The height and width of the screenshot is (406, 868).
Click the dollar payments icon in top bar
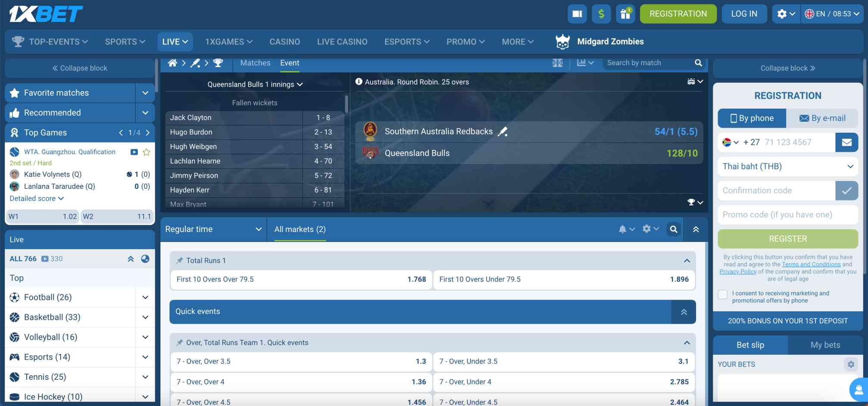click(x=601, y=13)
